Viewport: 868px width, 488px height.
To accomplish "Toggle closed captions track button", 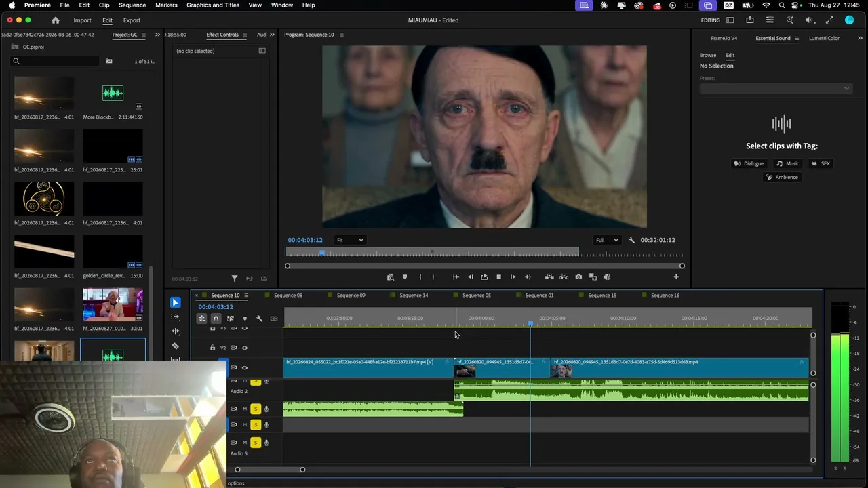I will [274, 319].
